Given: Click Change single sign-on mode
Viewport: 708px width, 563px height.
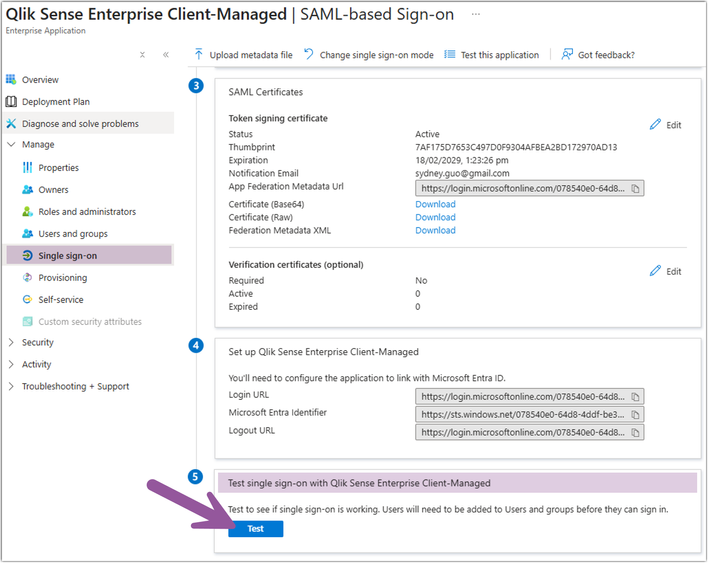Looking at the screenshot, I should 368,55.
